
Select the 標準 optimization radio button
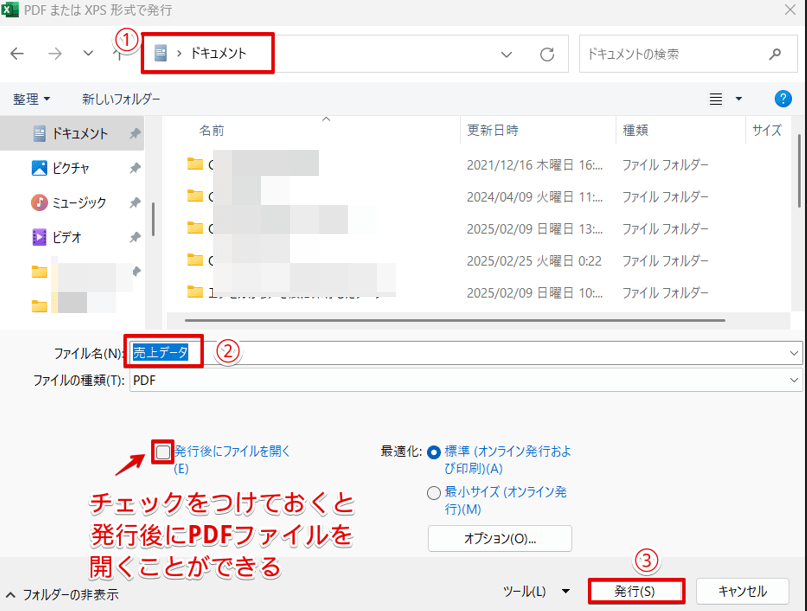(434, 450)
